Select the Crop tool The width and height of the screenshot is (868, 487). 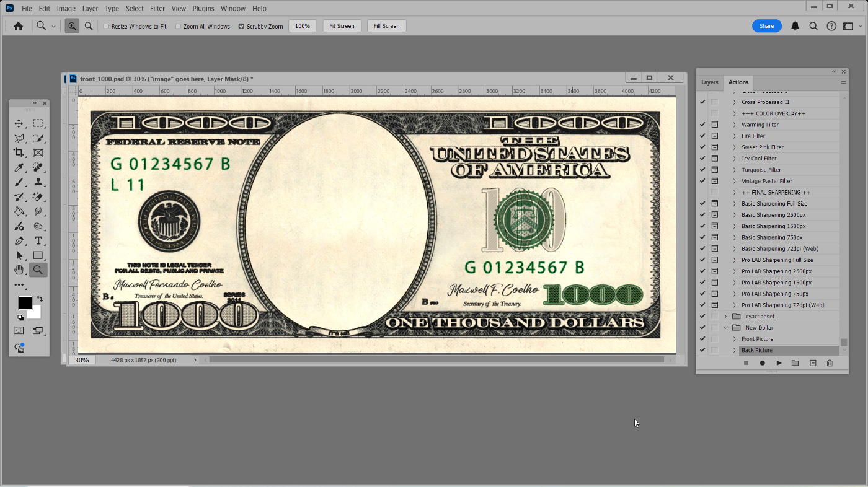point(19,152)
